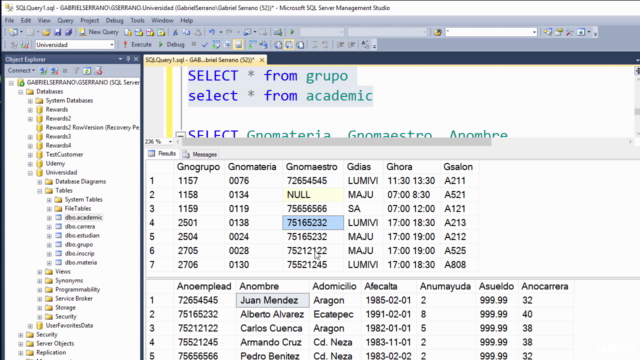Open the Find combo box dropdown
Screen dimensions: 640x360
pyautogui.click(x=534, y=32)
